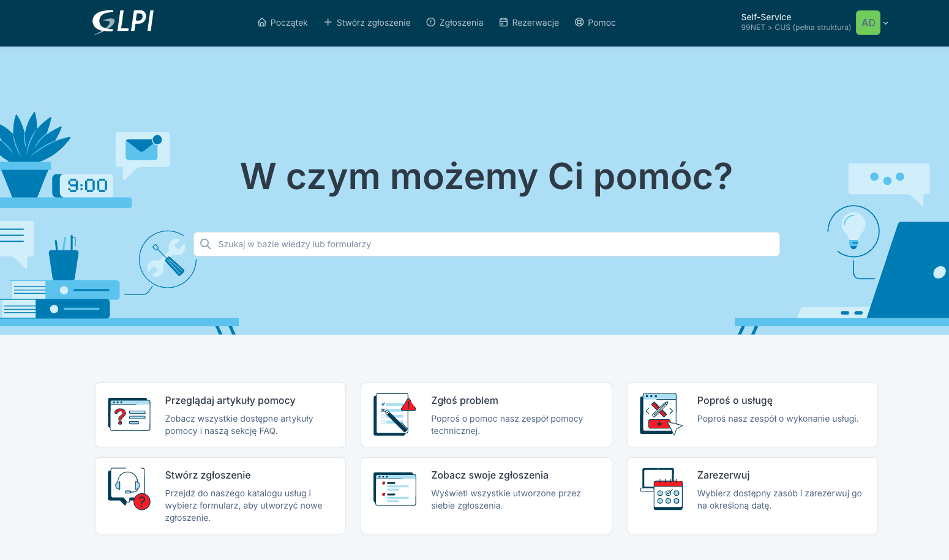The image size is (949, 560).
Task: Click the plus icon for Stwórz zgłoszenie
Action: coord(328,23)
